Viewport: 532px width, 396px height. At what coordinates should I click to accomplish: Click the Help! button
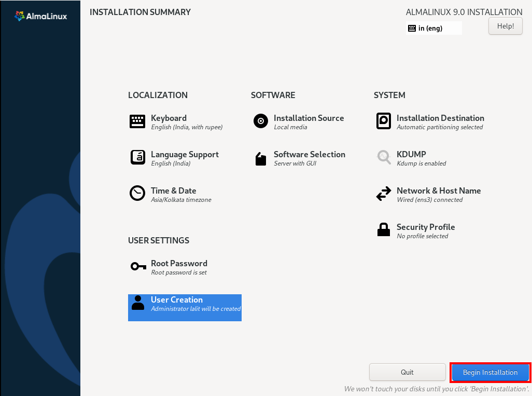505,26
